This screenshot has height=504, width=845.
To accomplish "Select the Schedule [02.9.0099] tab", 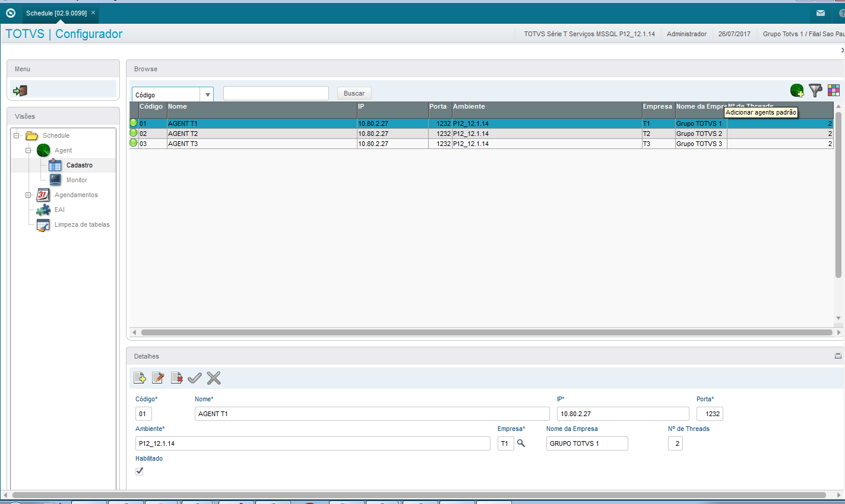I will point(56,13).
